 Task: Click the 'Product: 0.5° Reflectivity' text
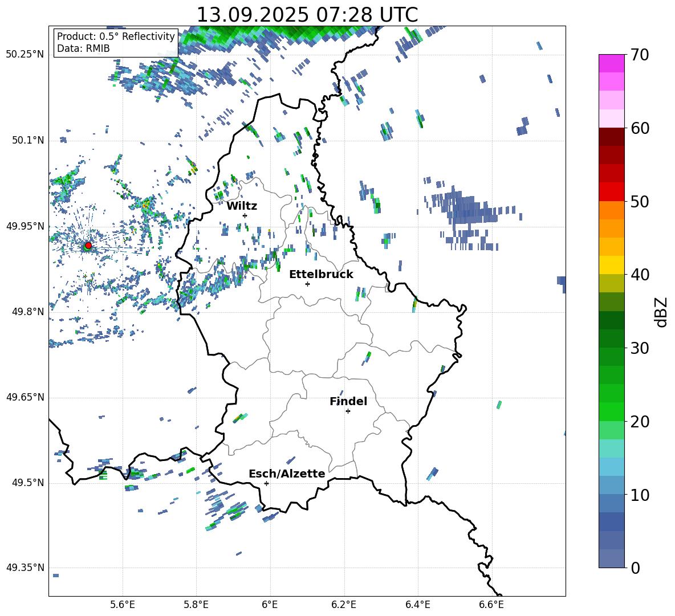[116, 36]
